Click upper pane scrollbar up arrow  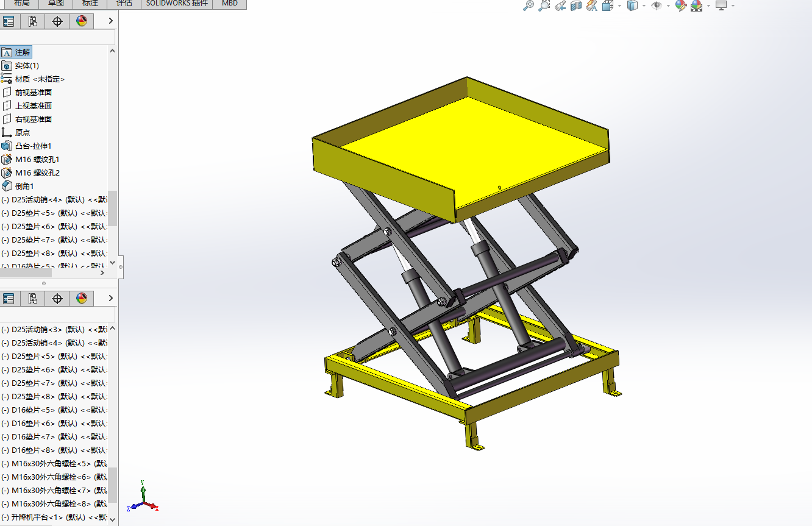(x=112, y=51)
